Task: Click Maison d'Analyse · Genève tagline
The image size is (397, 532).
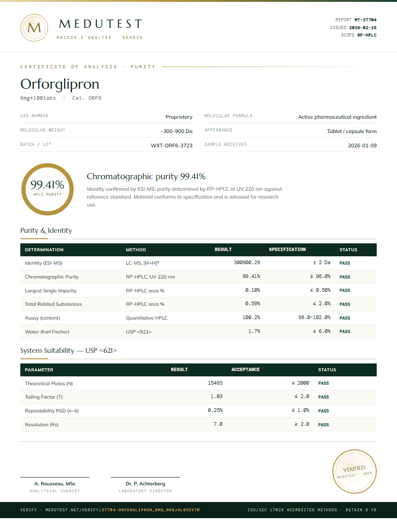Action: pos(100,37)
